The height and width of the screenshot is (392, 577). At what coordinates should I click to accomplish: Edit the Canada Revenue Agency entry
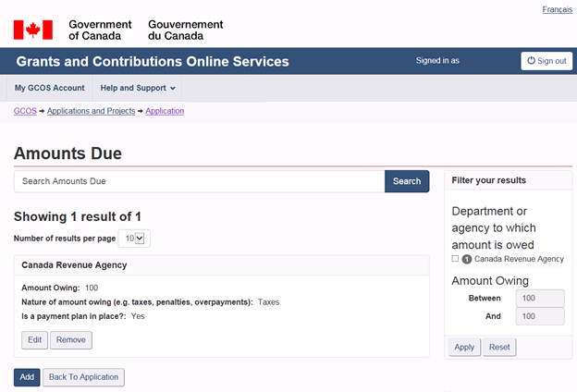(34, 340)
